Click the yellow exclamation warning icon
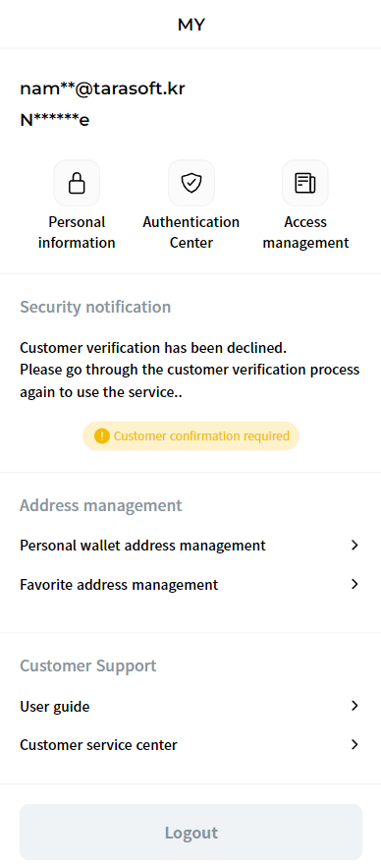381x868 pixels. [102, 436]
